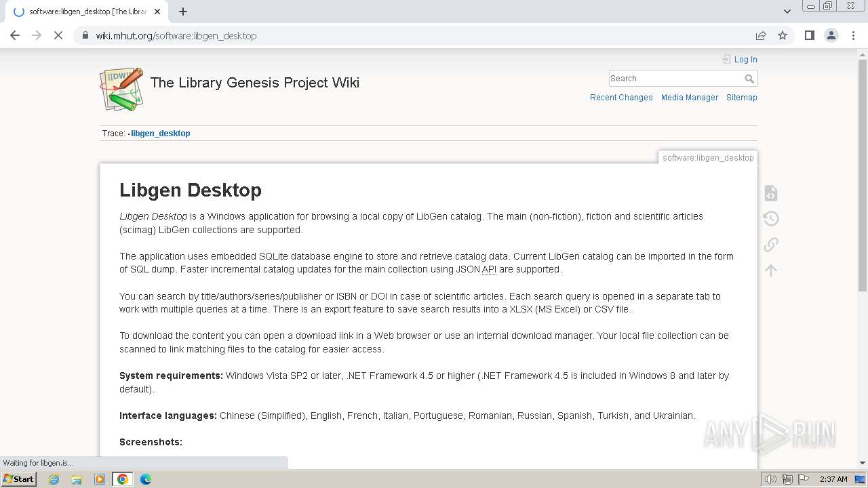
Task: Open a new browser tab
Action: pyautogui.click(x=183, y=12)
